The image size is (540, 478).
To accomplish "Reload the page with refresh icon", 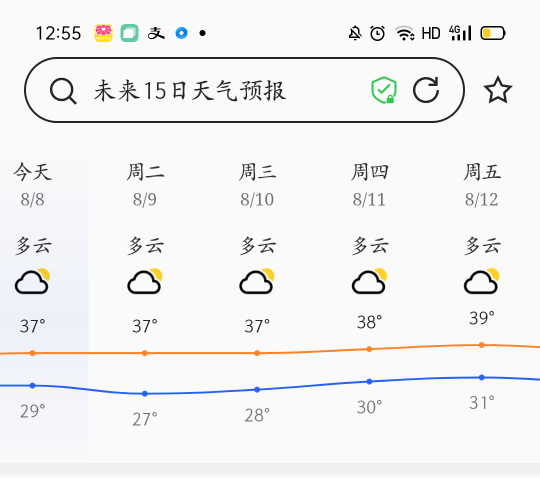I will 426,90.
